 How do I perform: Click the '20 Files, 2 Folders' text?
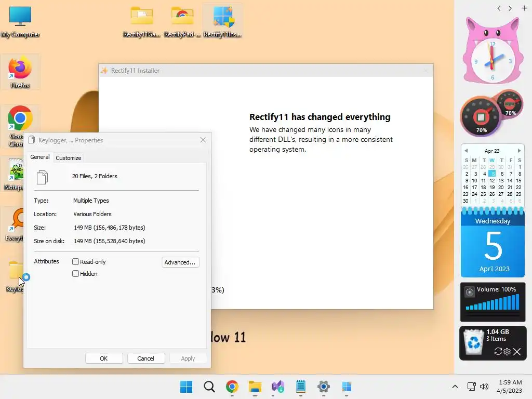pyautogui.click(x=95, y=176)
